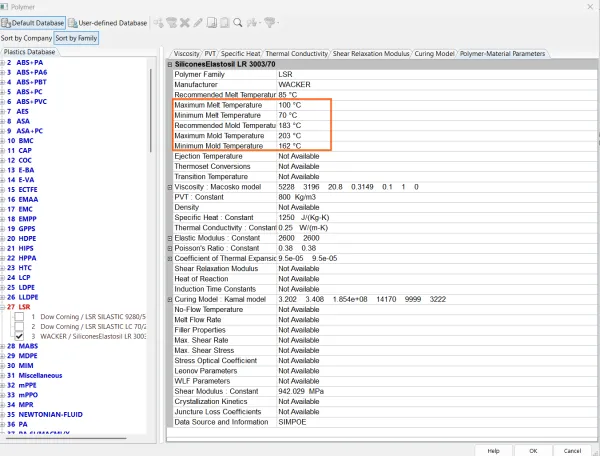600x456 pixels.
Task: Click Ejection Temperature Not Available cell
Action: pos(299,156)
